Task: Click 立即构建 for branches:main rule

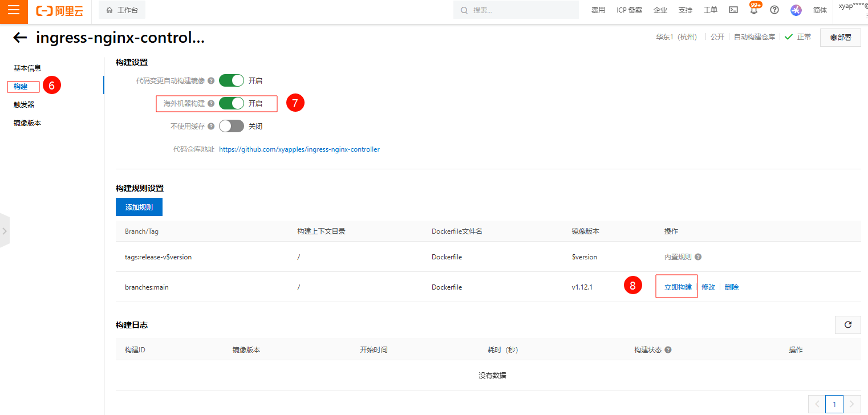Action: (x=678, y=287)
